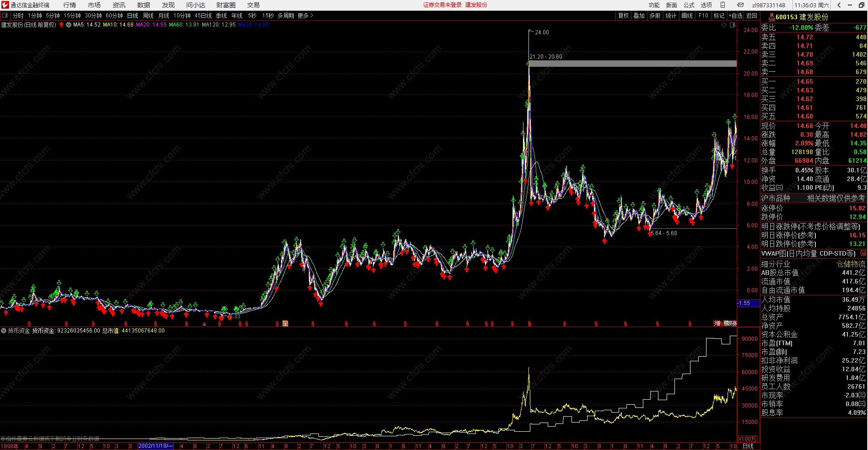This screenshot has width=868, height=450.
Task: Click the 榜 event marker
Action: [727, 323]
